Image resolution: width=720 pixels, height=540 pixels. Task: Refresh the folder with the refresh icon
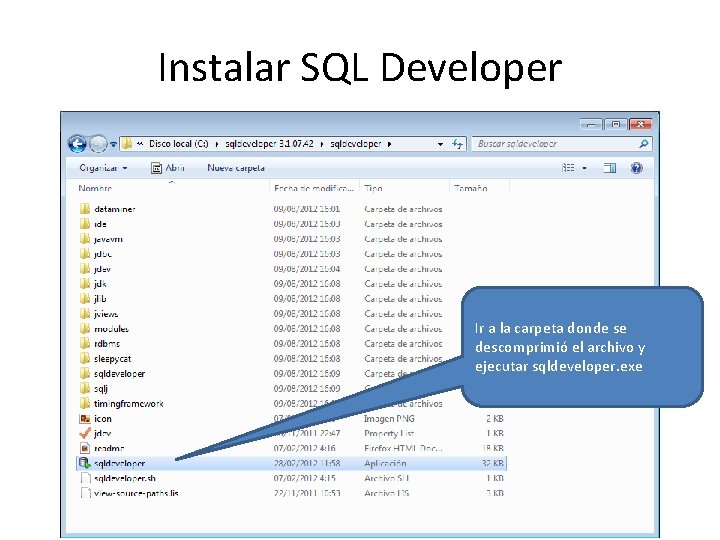point(457,144)
